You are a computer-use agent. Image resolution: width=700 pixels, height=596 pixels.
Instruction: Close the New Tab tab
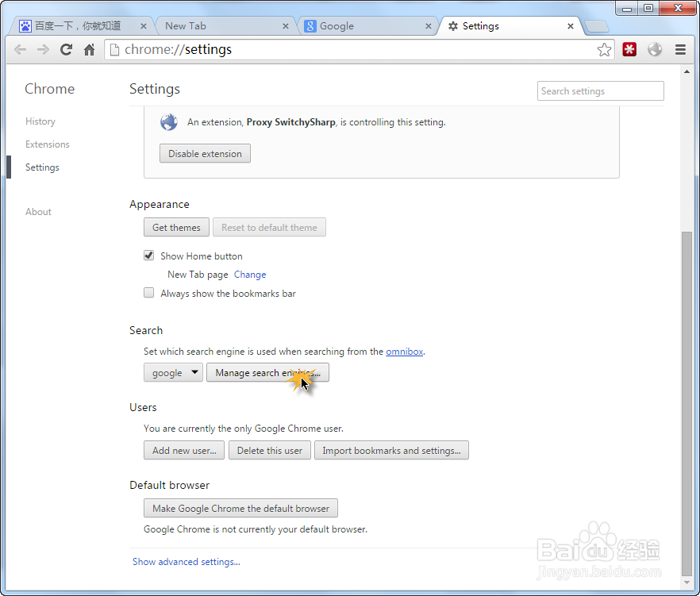click(x=285, y=26)
